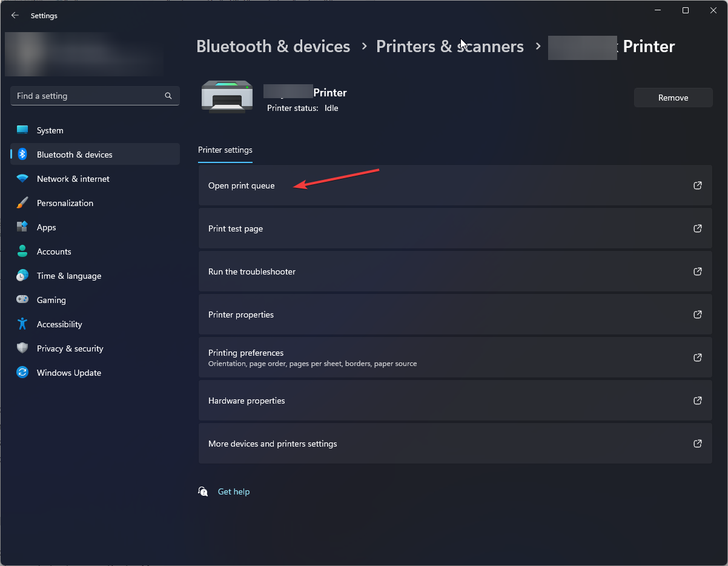
Task: Open the System settings category
Action: (x=95, y=130)
